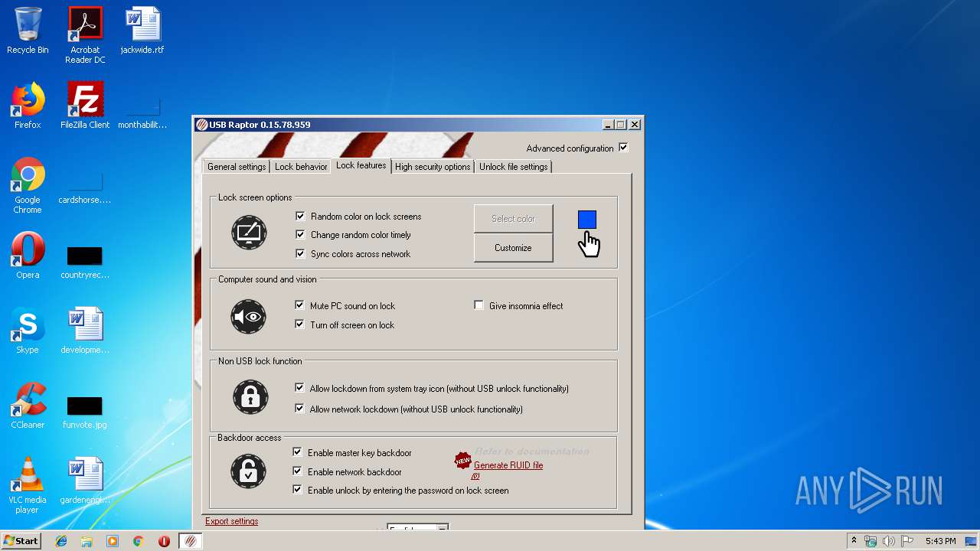
Task: Toggle Advanced configuration checkbox
Action: (623, 148)
